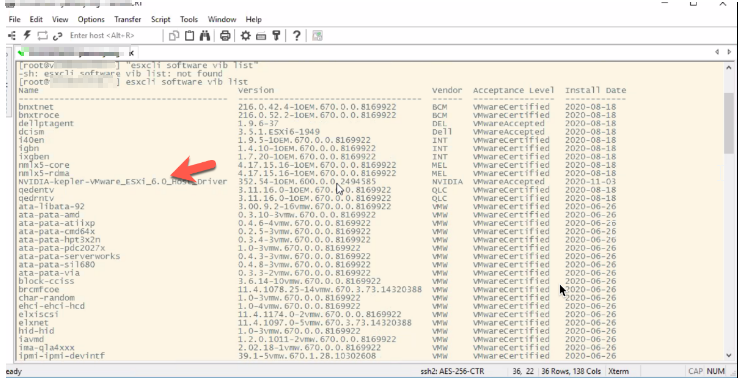Click the Connect in Tab icon
The image size is (740, 378).
42,35
